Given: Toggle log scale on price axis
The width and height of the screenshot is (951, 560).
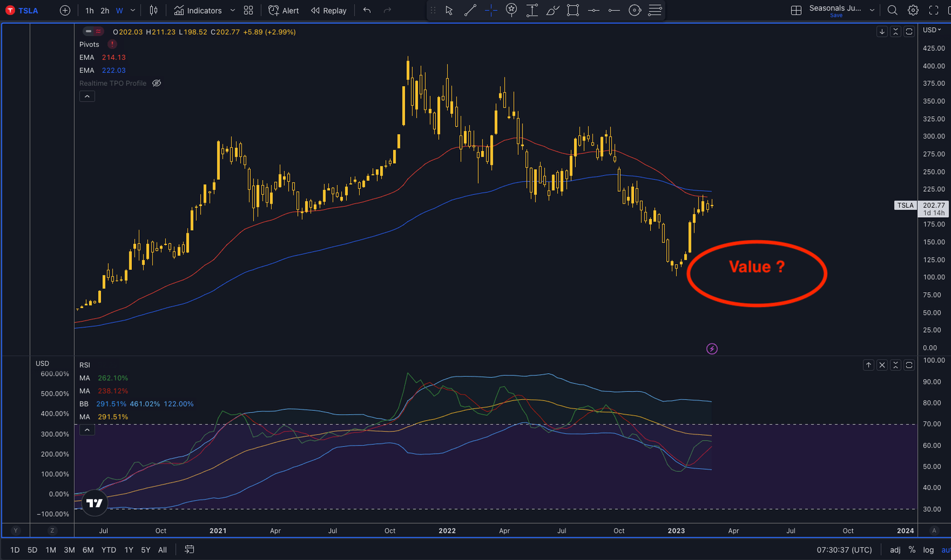Looking at the screenshot, I should tap(928, 549).
